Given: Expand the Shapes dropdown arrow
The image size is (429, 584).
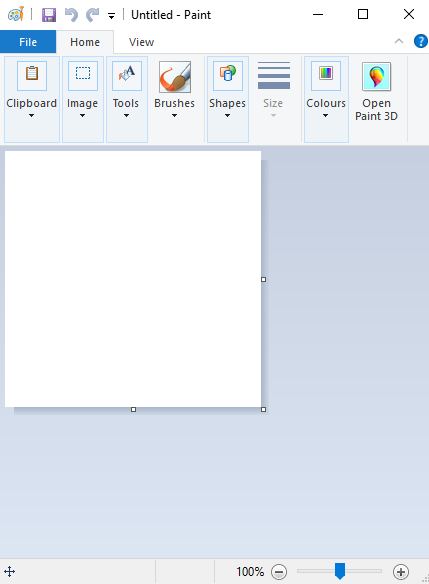Looking at the screenshot, I should tap(227, 115).
